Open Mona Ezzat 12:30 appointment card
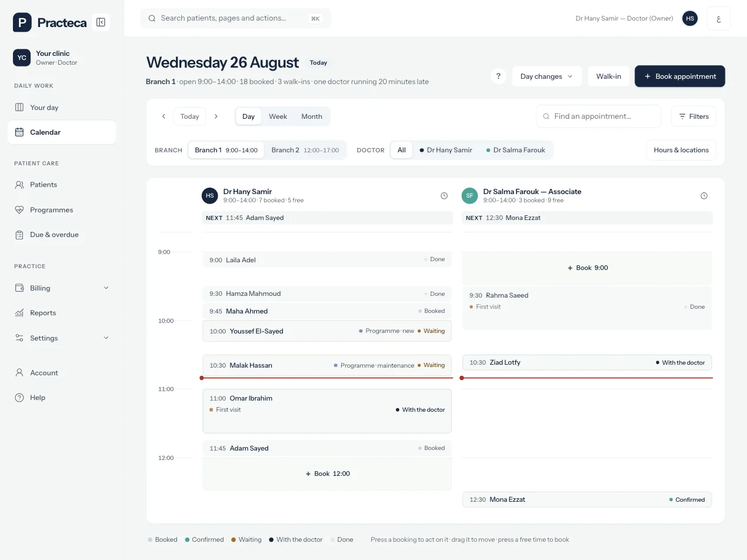Screen dimensions: 747x560 [x=587, y=499]
